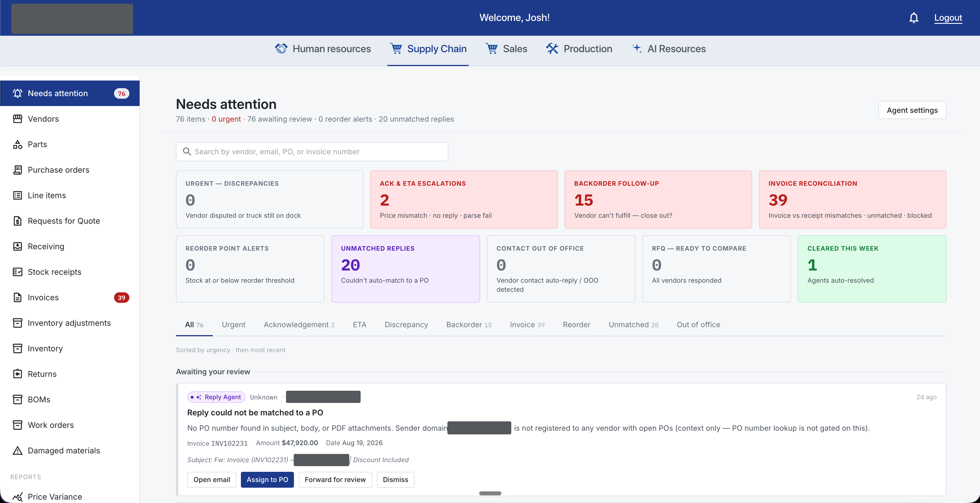980x503 pixels.
Task: Open the Backorder Follow-up summary card
Action: (x=658, y=199)
